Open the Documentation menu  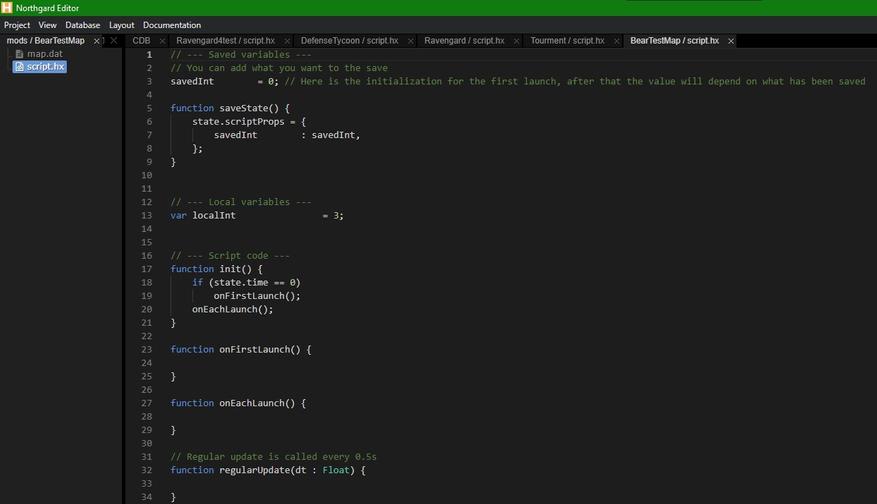coord(171,25)
